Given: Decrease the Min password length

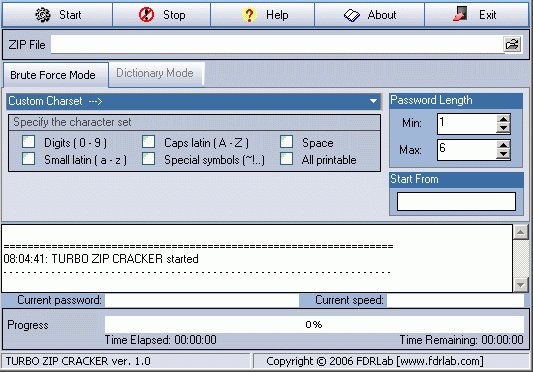Looking at the screenshot, I should pos(503,128).
